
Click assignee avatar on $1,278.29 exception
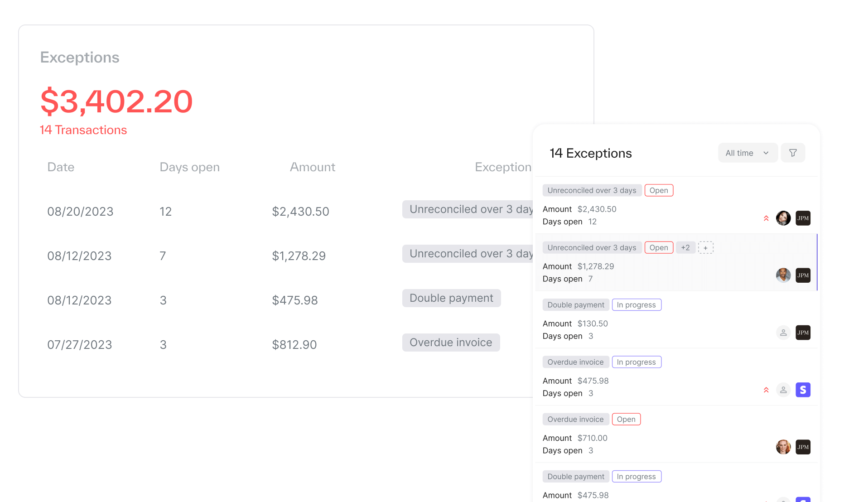coord(783,275)
